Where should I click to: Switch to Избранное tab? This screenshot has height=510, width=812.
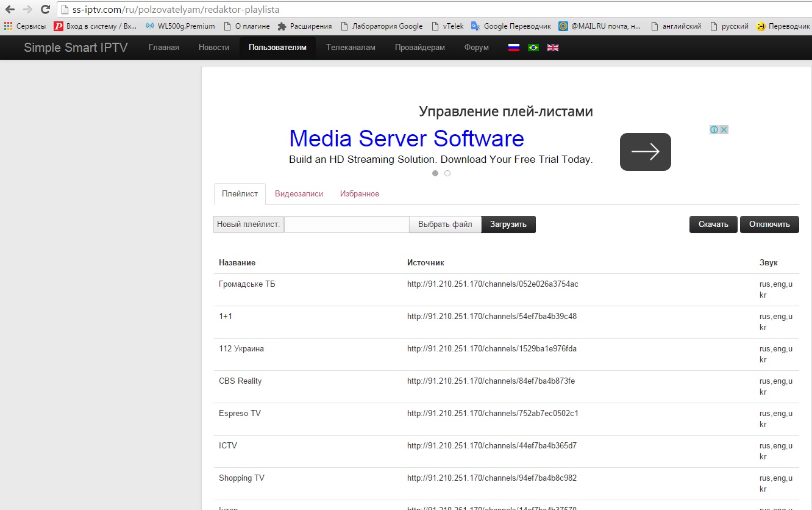360,194
